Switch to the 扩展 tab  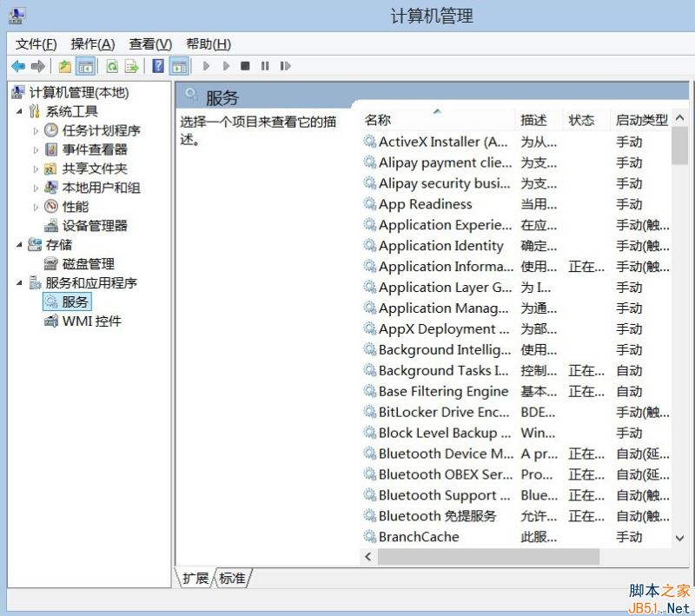[195, 578]
